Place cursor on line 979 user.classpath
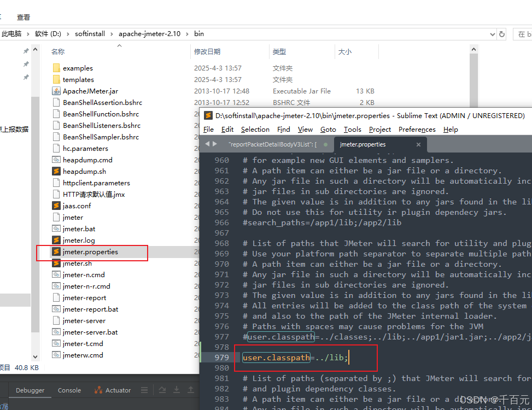 [x=295, y=358]
